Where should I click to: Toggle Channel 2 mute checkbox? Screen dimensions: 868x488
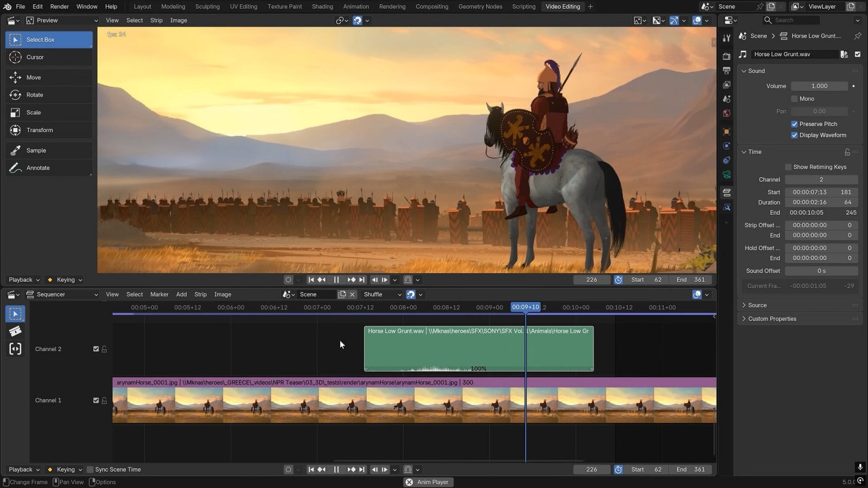pos(96,349)
